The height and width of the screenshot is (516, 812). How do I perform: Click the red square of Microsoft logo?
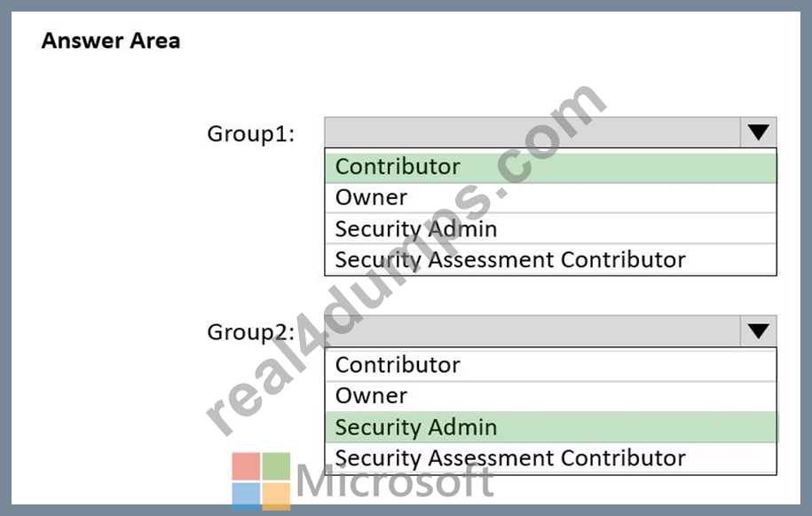tap(246, 466)
